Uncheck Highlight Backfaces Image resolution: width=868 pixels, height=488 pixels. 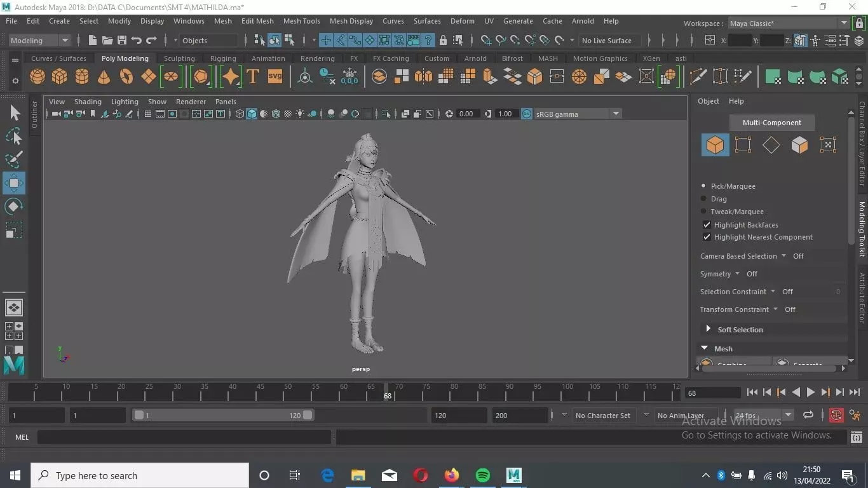[707, 225]
